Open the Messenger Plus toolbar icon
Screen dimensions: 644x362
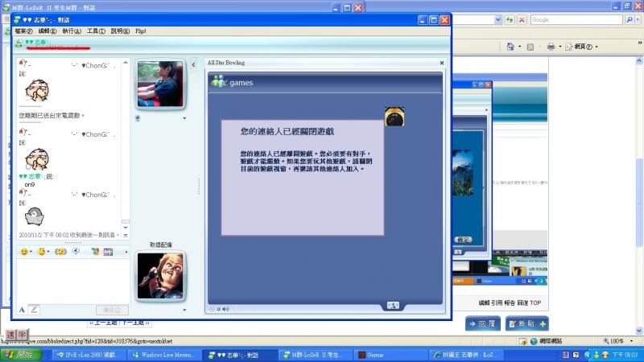tap(95, 252)
